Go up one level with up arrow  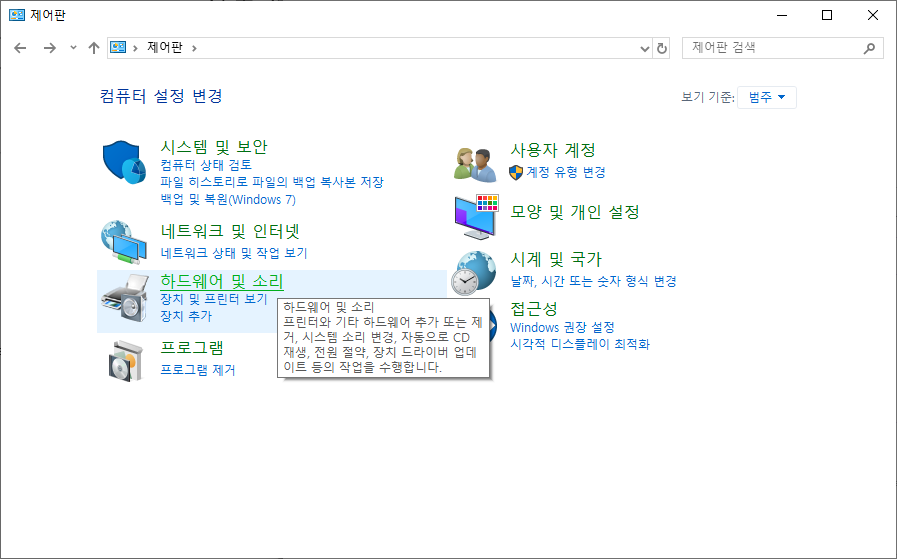coord(94,48)
